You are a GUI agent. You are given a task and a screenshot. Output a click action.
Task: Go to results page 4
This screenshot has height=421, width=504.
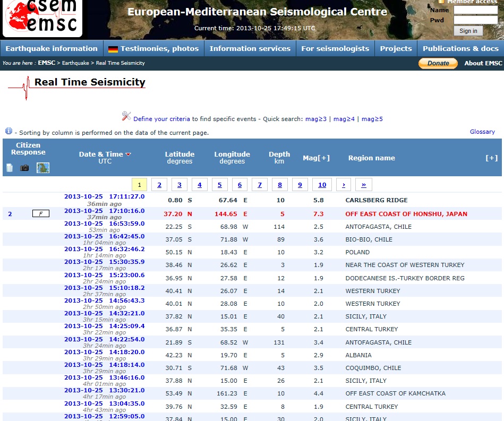click(x=200, y=185)
